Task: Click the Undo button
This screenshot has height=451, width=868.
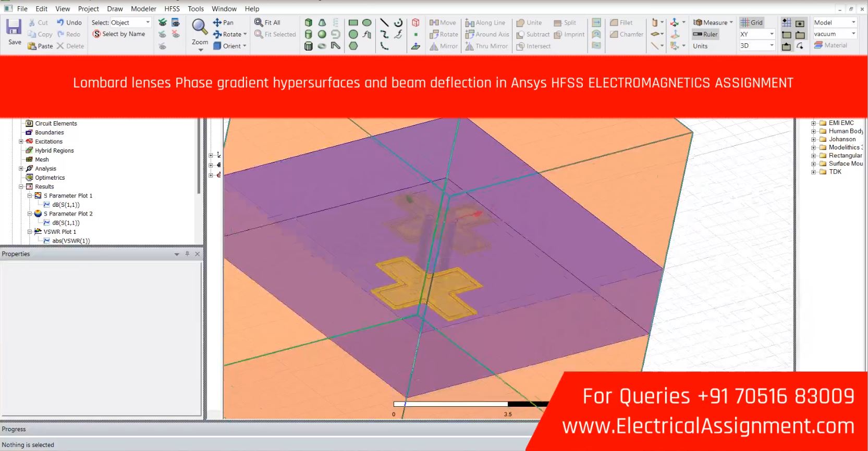Action: click(69, 22)
